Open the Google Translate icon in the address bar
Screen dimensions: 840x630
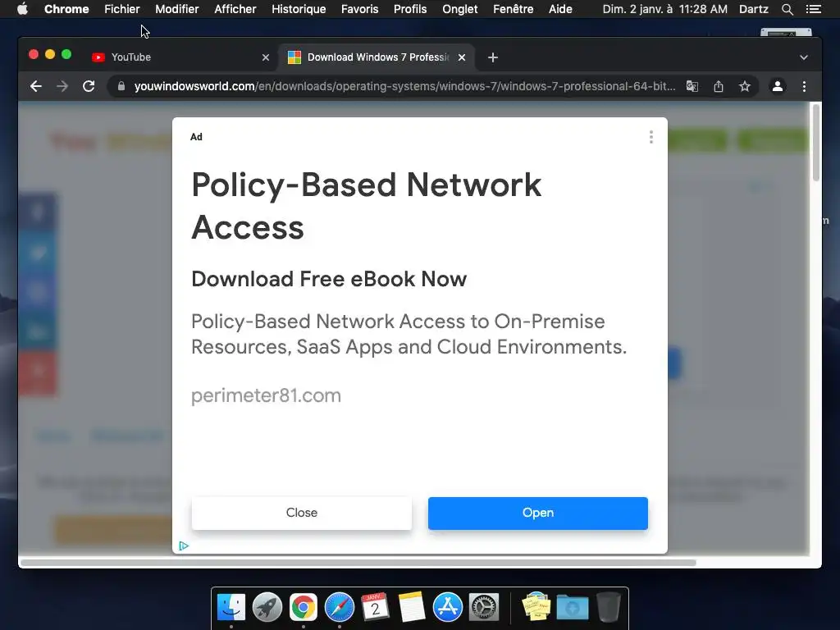tap(692, 86)
